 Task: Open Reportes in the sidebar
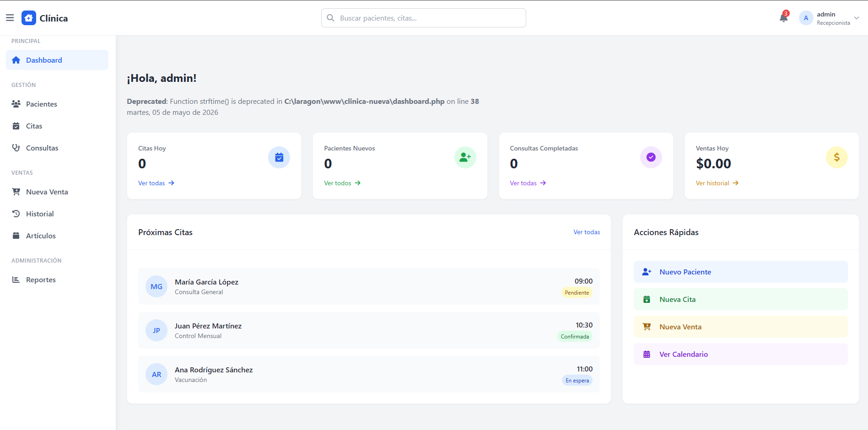(x=57, y=279)
